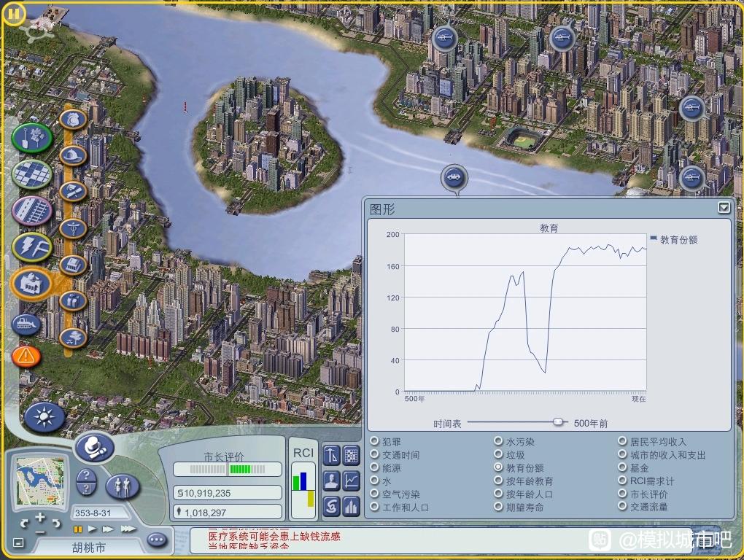This screenshot has width=744, height=560.
Task: Open the zoning tools menu
Action: [32, 174]
